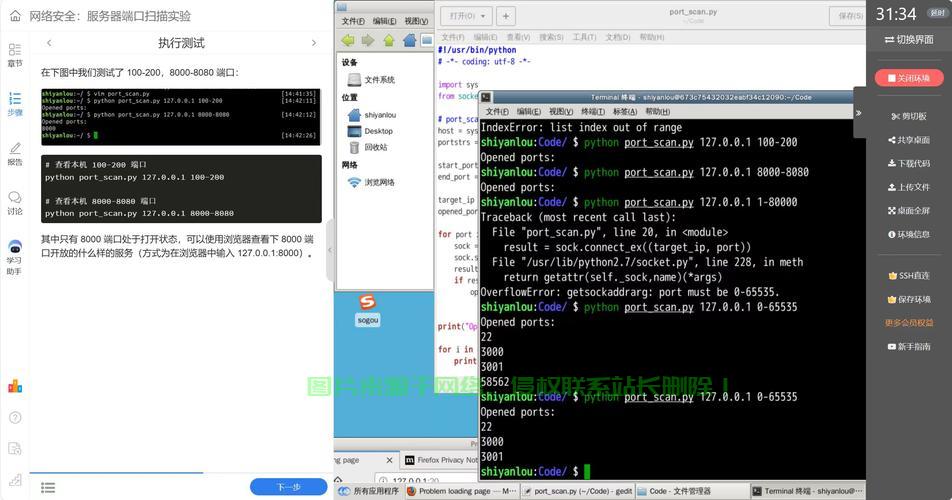Go to previous step with left chevron
This screenshot has width=952, height=500.
point(49,42)
